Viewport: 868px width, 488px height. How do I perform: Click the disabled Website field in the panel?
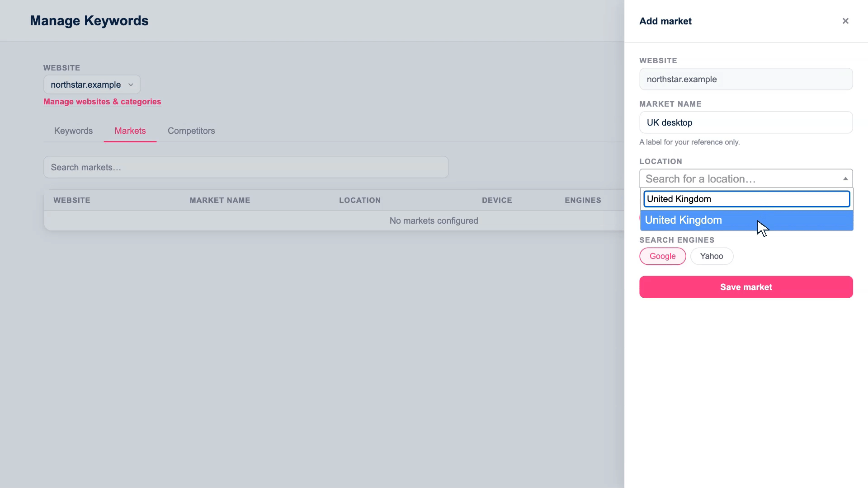click(746, 79)
